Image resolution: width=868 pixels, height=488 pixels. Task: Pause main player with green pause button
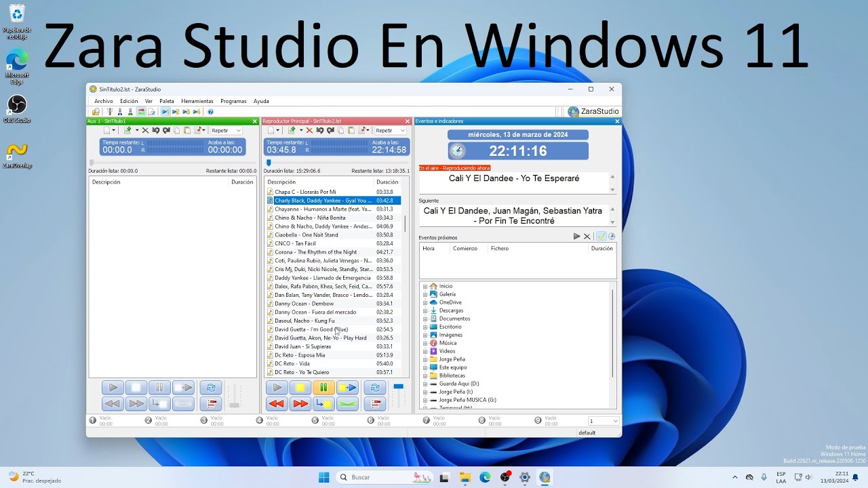pyautogui.click(x=323, y=388)
